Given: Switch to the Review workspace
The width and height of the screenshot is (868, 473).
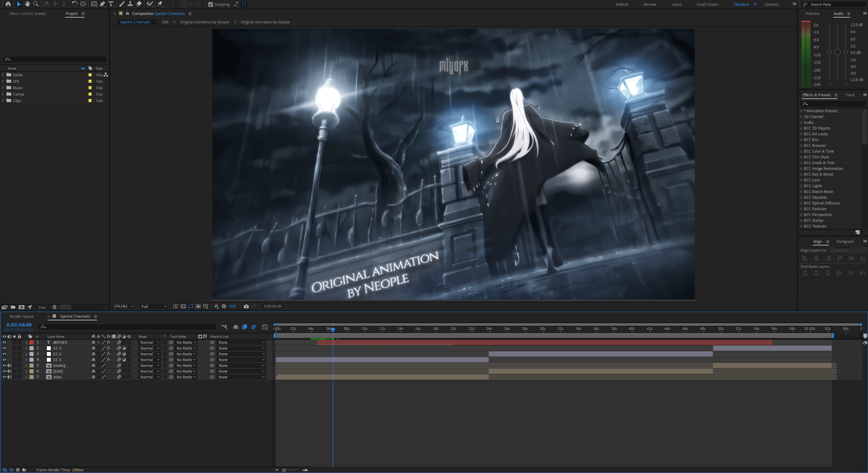Looking at the screenshot, I should (x=650, y=4).
